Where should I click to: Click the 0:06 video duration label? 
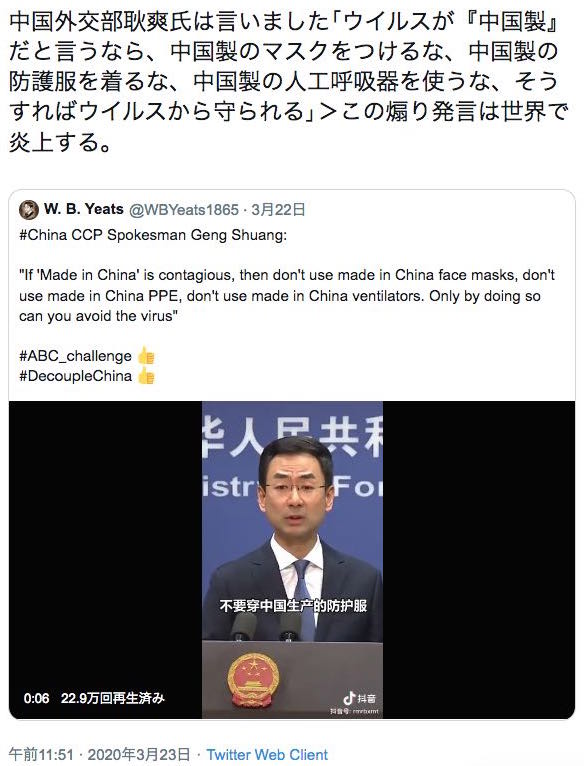[x=36, y=698]
